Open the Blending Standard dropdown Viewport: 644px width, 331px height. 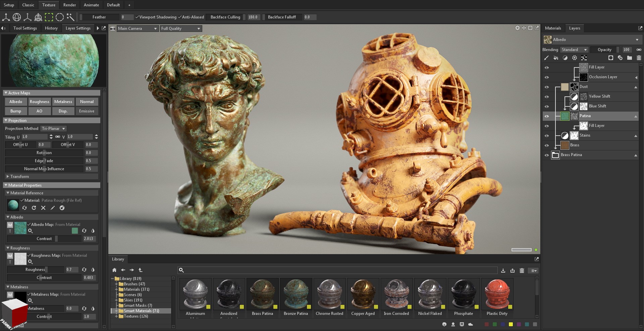[x=574, y=50]
